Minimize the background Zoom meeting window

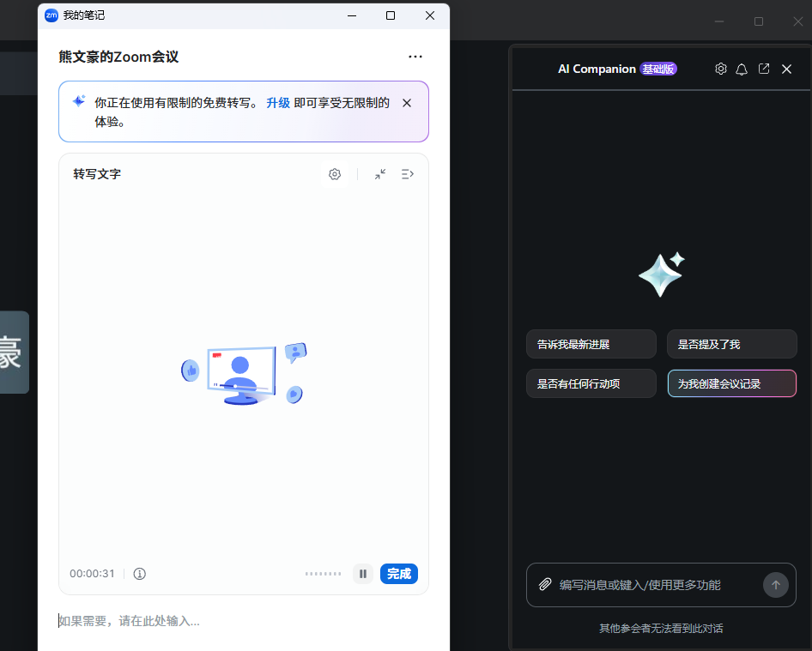tap(719, 21)
